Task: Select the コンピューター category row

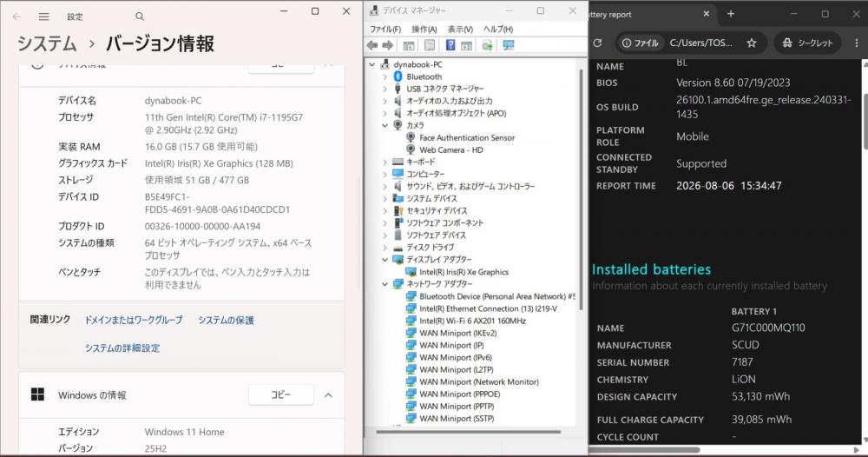Action: coord(425,174)
